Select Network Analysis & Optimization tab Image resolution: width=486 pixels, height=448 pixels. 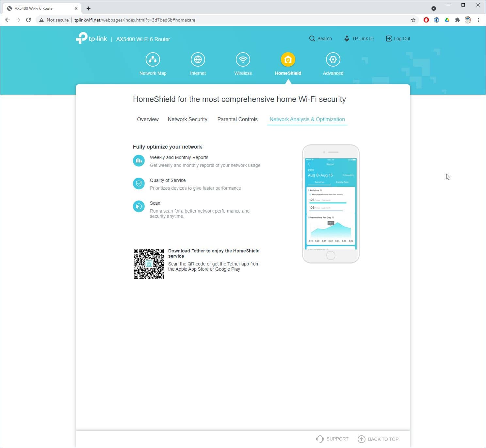(307, 120)
